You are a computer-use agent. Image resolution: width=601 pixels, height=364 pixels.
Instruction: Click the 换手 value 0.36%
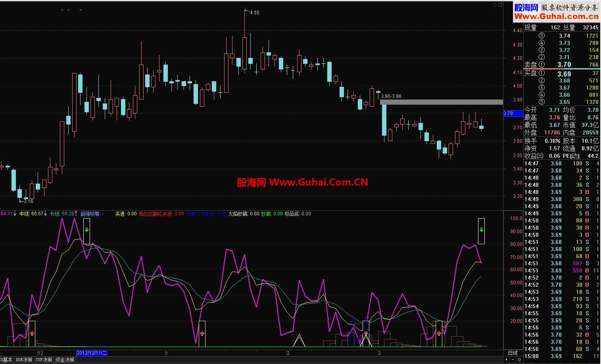pyautogui.click(x=553, y=141)
